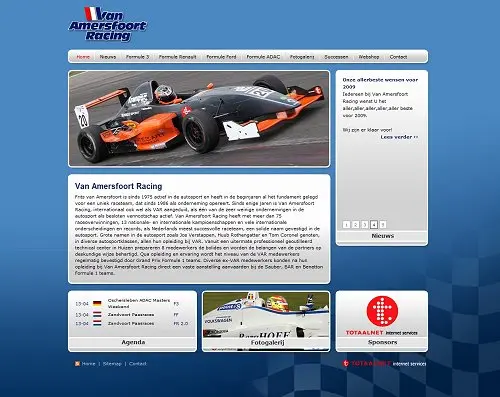Click the RSS feed icon in footer

pos(77,364)
